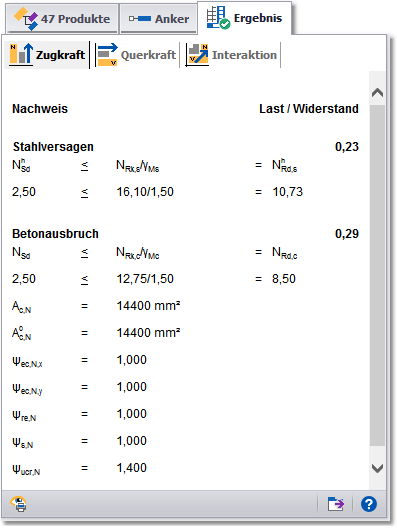
Task: Click the 0,29 utilization value
Action: [347, 234]
